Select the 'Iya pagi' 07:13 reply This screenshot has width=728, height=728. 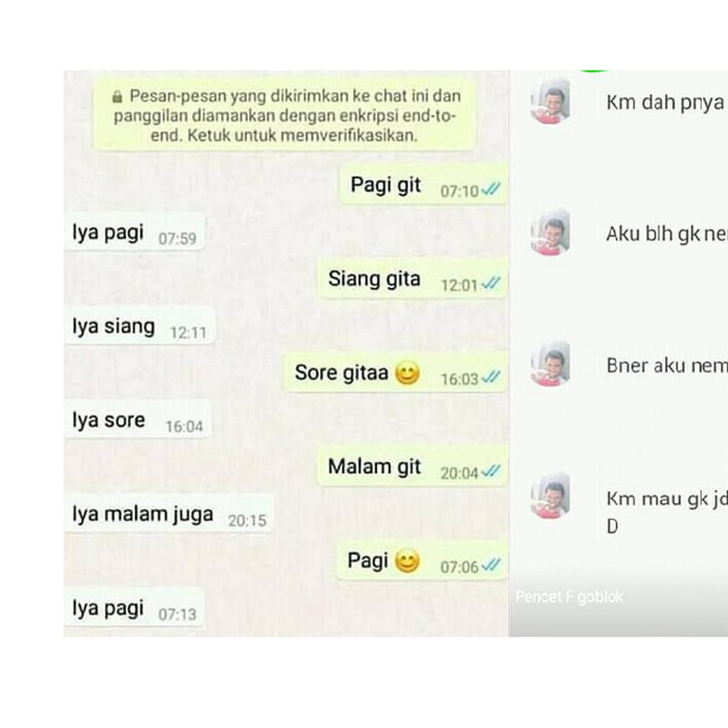tap(135, 608)
